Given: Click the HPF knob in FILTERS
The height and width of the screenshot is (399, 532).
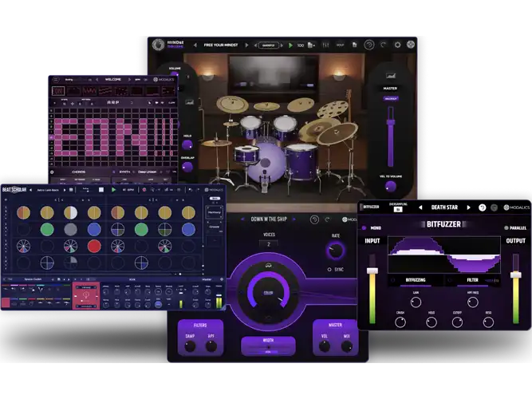Looking at the screenshot, I should pyautogui.click(x=211, y=346).
